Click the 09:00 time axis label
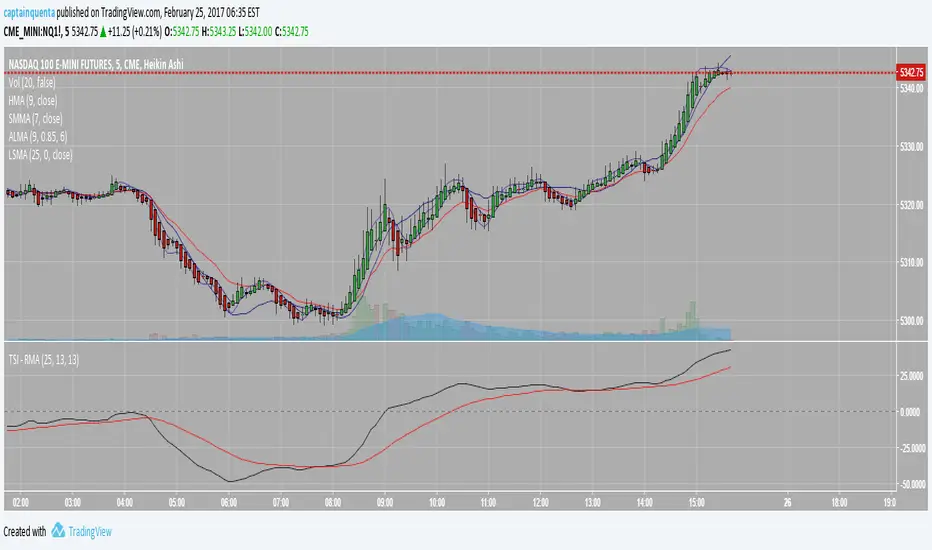The height and width of the screenshot is (550, 932). [385, 502]
